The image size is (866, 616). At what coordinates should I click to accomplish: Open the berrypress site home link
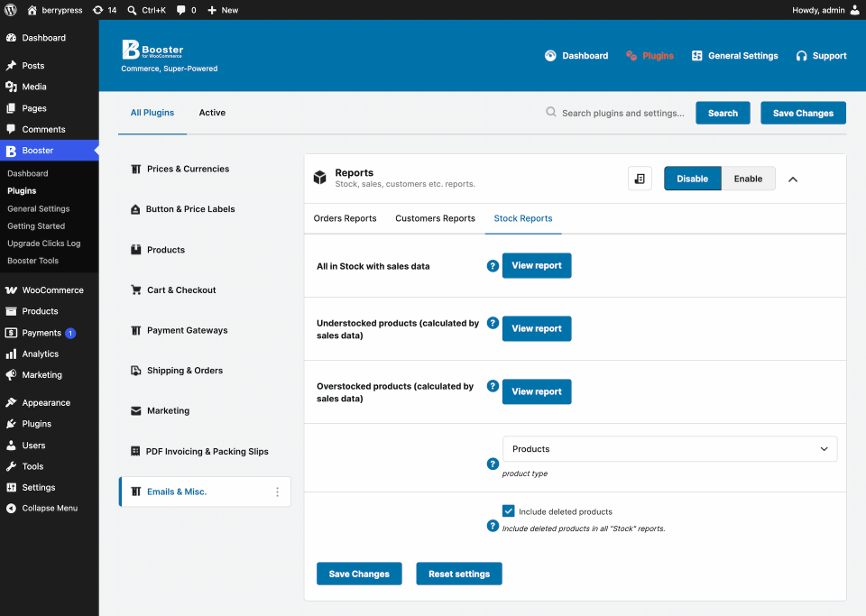(55, 10)
